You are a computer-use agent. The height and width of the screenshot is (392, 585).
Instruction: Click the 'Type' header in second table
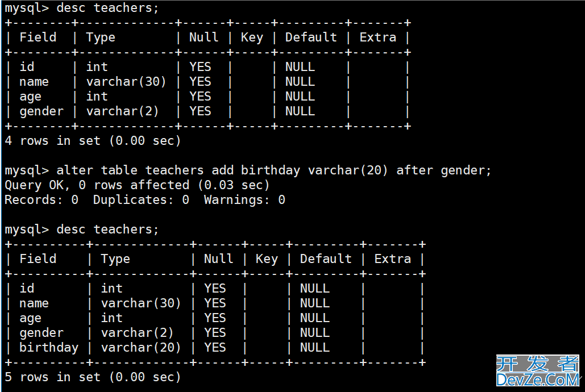point(115,259)
